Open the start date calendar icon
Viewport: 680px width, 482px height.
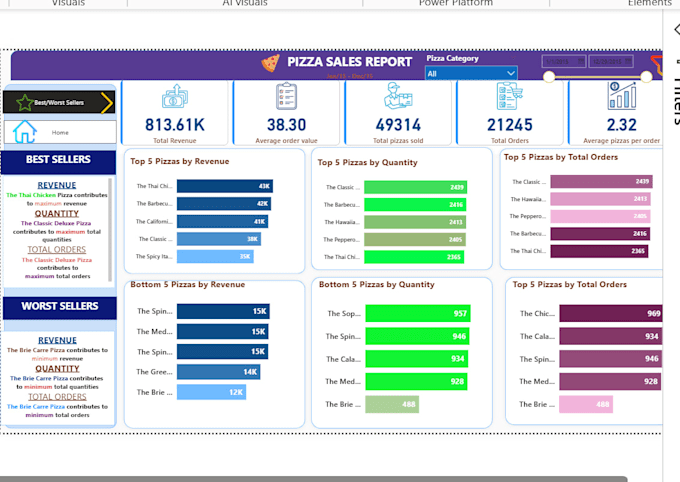pos(581,61)
